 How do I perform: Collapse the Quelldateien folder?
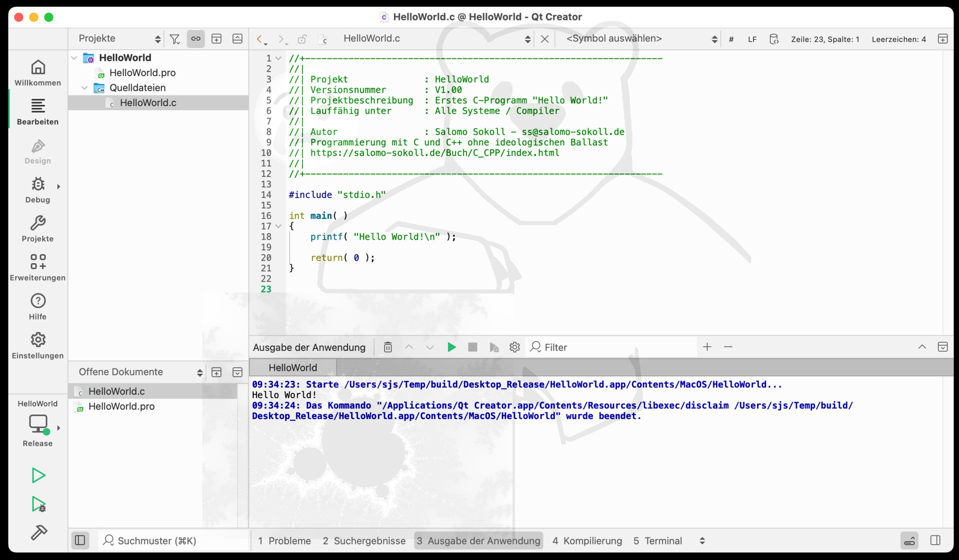click(85, 88)
